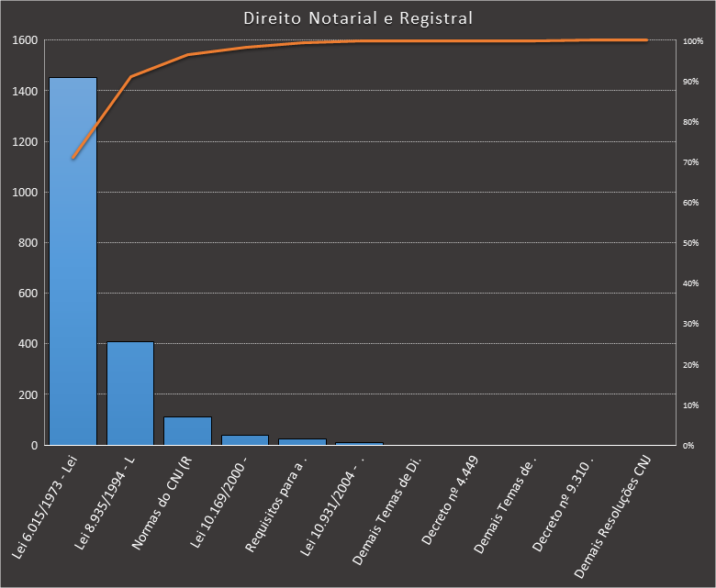Select the 800 value on left axis

point(28,243)
